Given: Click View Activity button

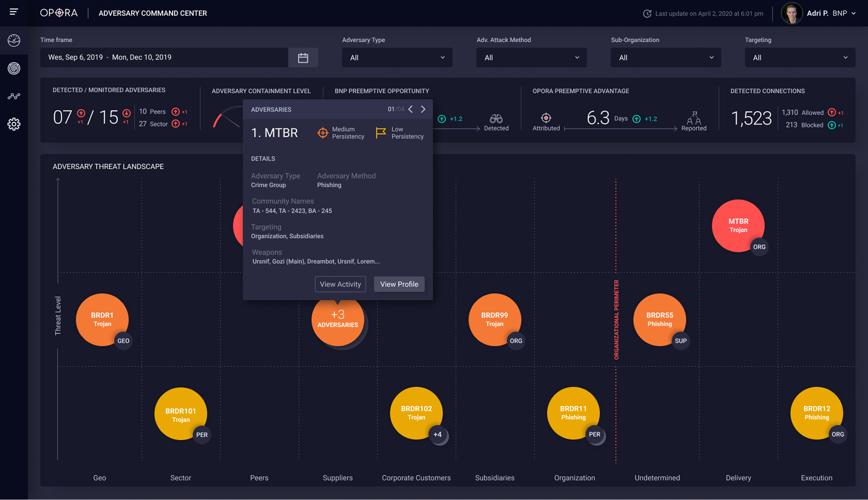Looking at the screenshot, I should tap(340, 284).
